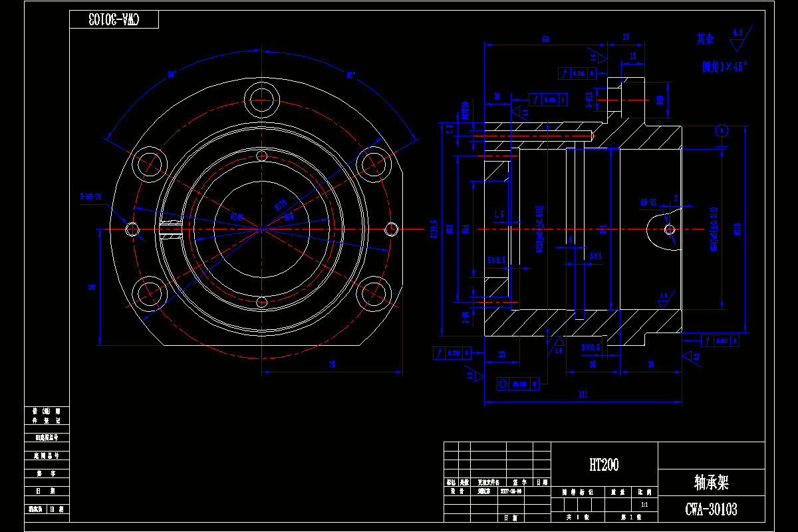The height and width of the screenshot is (532, 798).
Task: Click the runout frame left of the 20 dimension
Action: 452,352
